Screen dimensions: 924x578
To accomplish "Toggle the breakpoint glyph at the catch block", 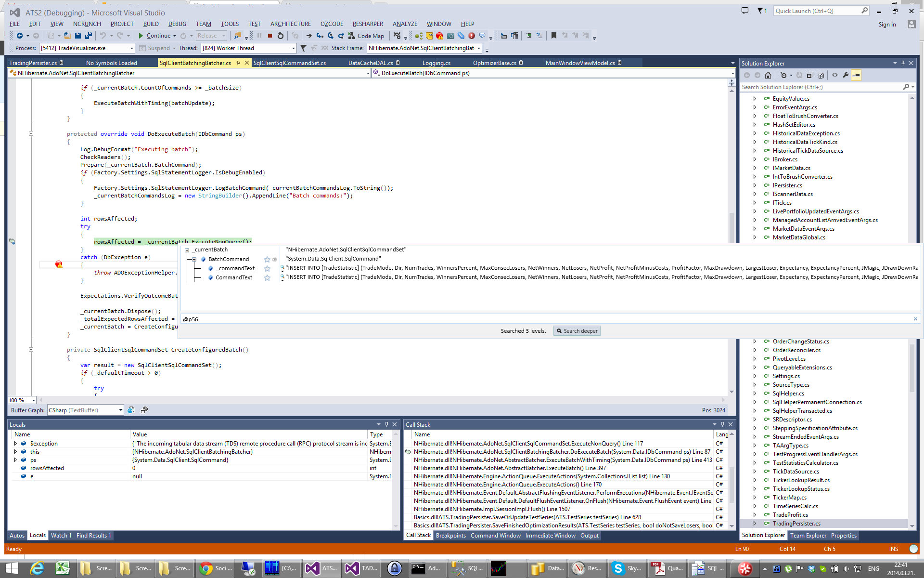I will point(59,264).
